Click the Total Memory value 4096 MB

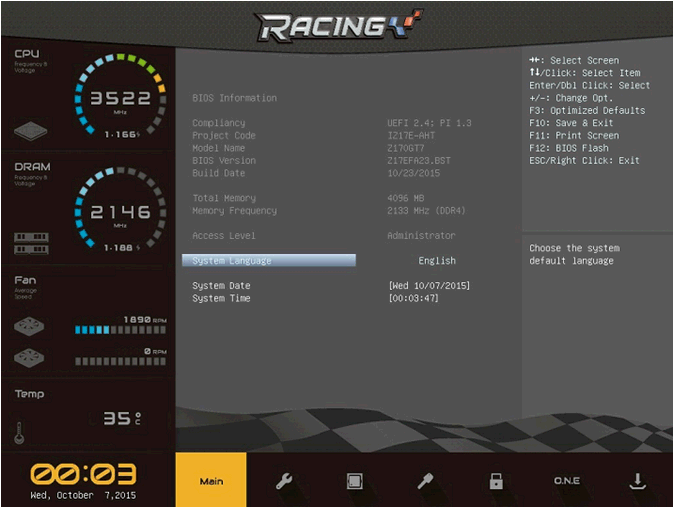coord(405,198)
